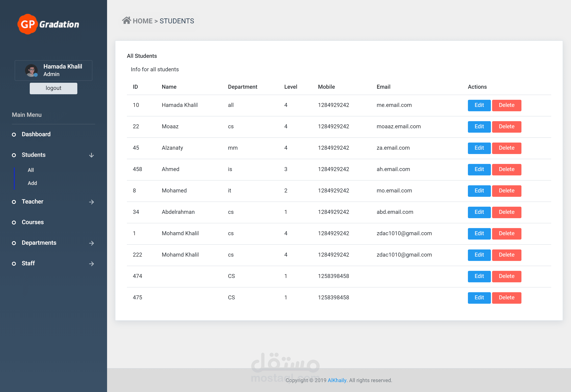
Task: Click HOME in the breadcrumb
Action: 143,21
